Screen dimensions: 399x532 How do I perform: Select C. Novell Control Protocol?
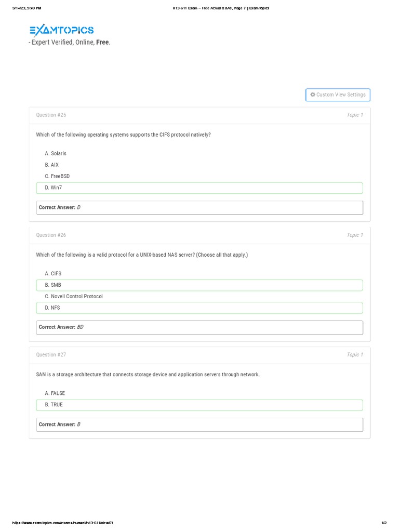(x=74, y=296)
